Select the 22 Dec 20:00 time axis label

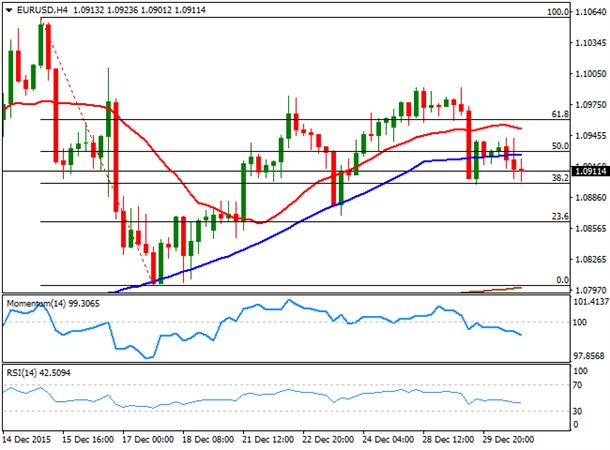(328, 439)
